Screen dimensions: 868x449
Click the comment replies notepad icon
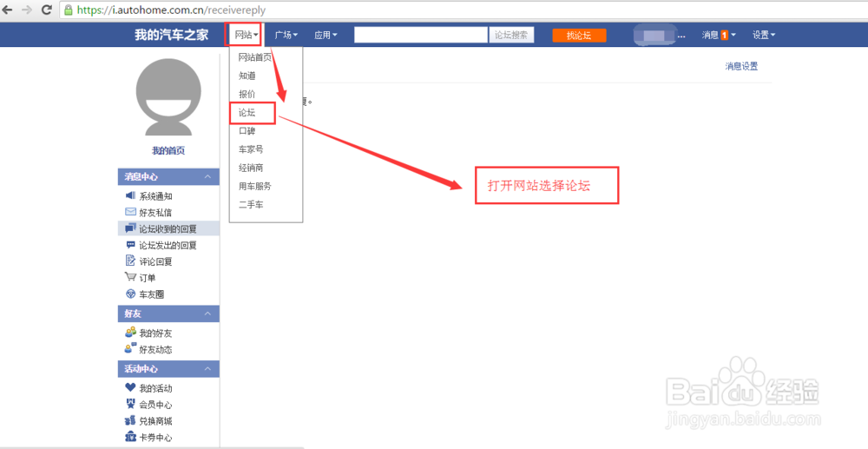click(131, 261)
